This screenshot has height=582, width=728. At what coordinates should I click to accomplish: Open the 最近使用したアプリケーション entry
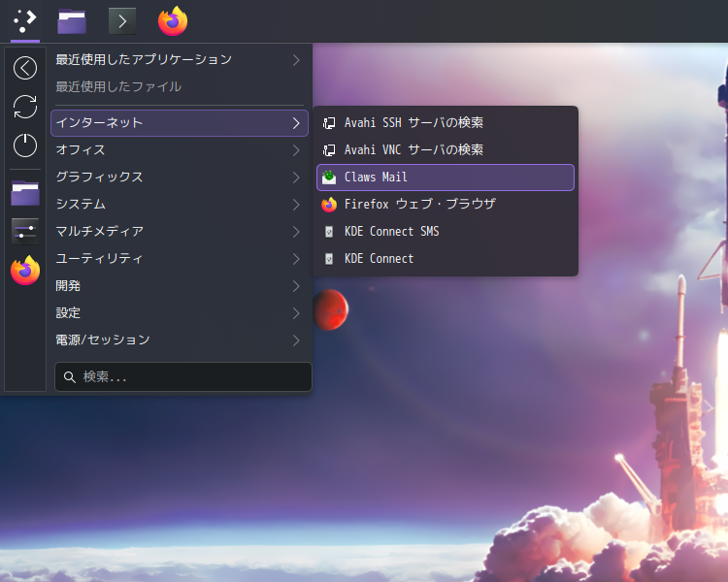(x=180, y=60)
